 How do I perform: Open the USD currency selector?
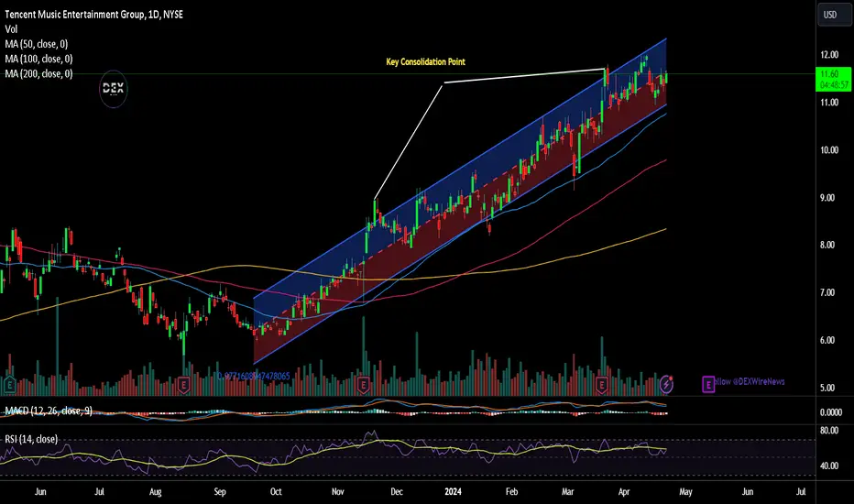(x=835, y=14)
